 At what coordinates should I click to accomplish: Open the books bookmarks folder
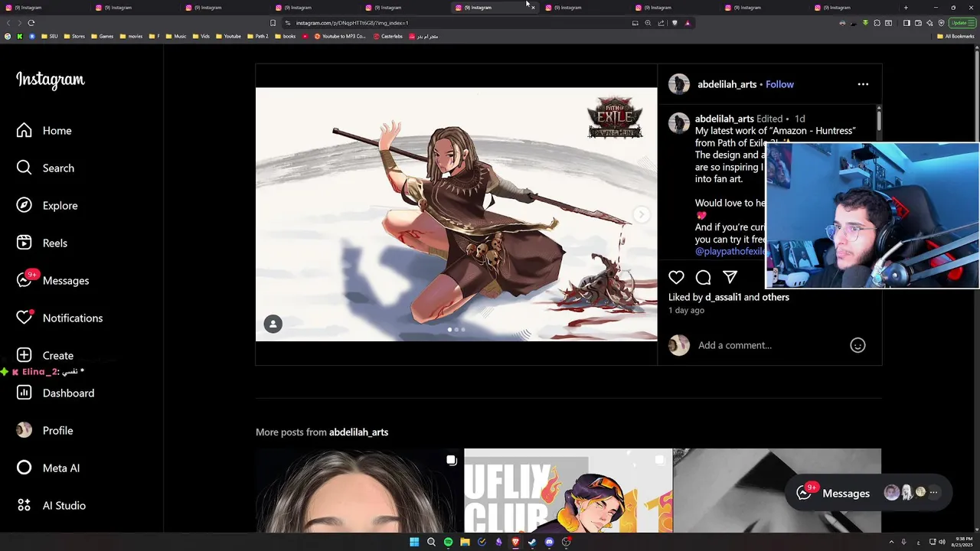[x=285, y=36]
